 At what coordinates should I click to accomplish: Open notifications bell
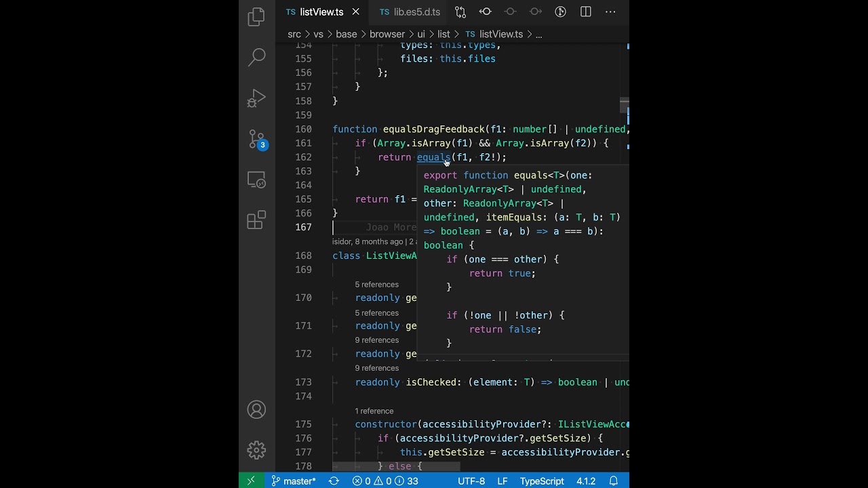coord(614,481)
